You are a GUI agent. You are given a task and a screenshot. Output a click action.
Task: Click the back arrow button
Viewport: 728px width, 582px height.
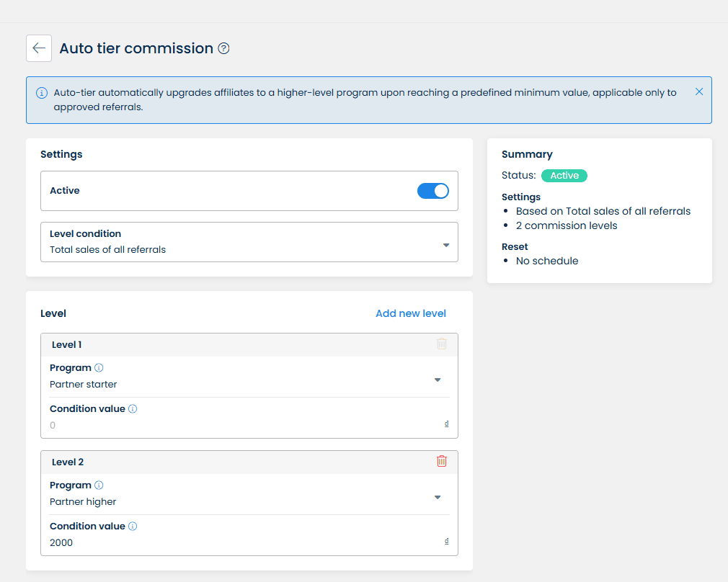39,48
